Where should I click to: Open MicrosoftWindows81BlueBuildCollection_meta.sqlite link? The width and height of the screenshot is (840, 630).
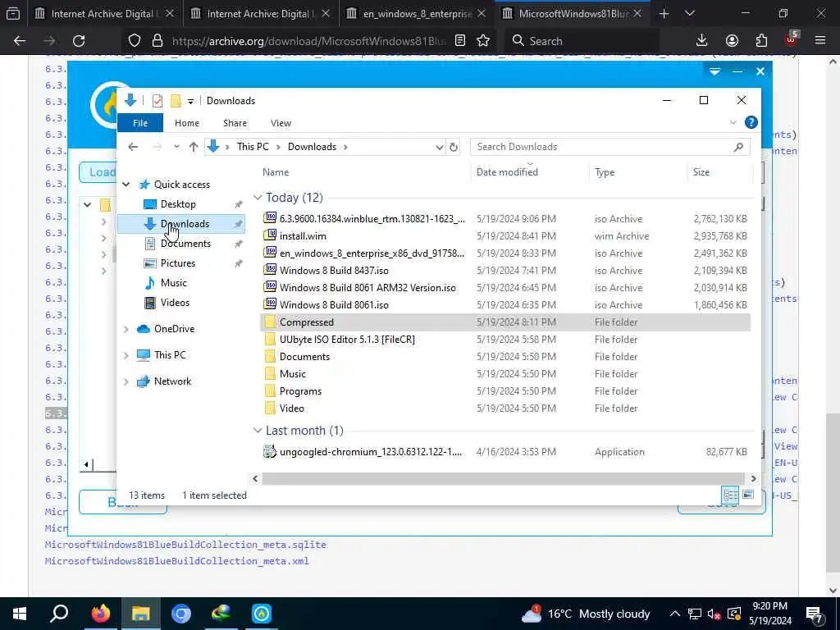tap(185, 545)
